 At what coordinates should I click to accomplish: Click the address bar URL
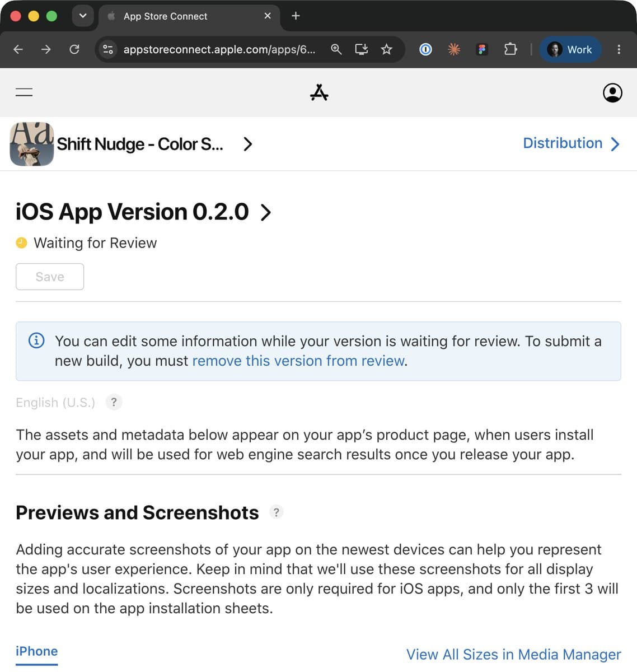[219, 49]
